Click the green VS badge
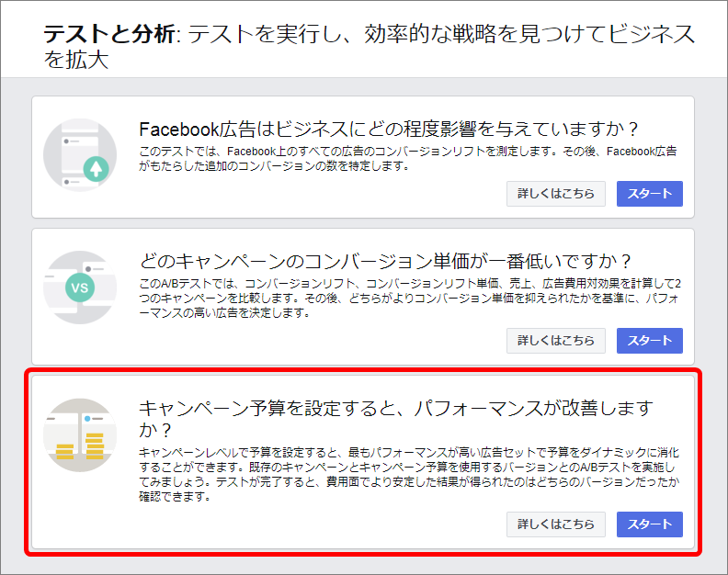The width and height of the screenshot is (728, 575). (80, 287)
